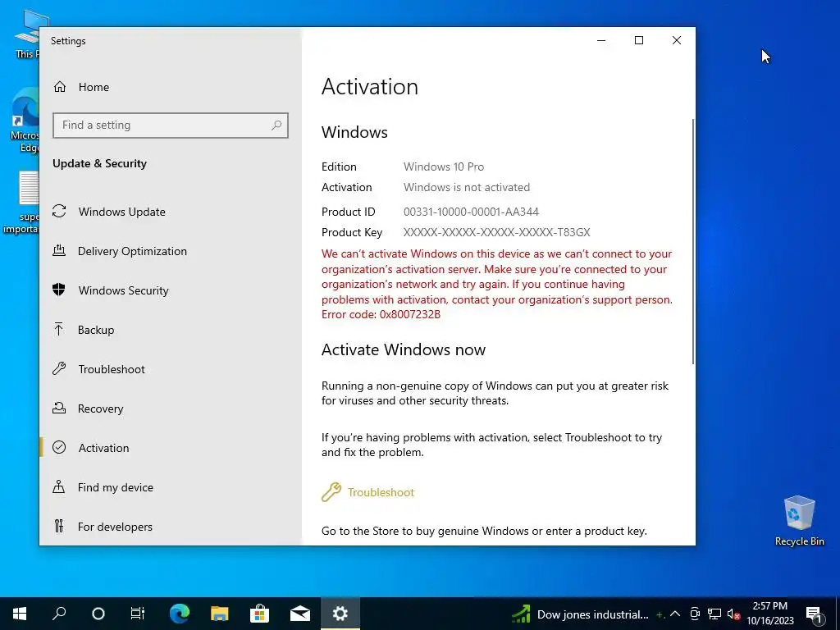Click the muted speaker volume icon
Image resolution: width=840 pixels, height=630 pixels.
[733, 614]
